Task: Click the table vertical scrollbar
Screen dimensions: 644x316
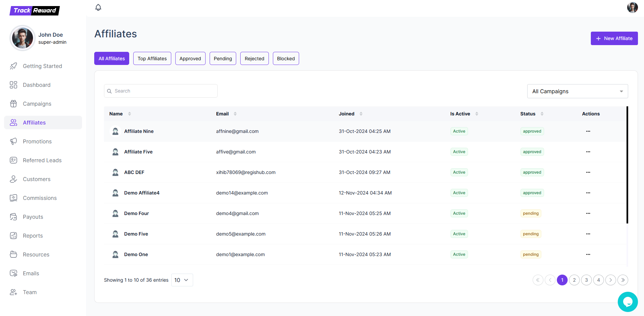Action: pyautogui.click(x=627, y=165)
